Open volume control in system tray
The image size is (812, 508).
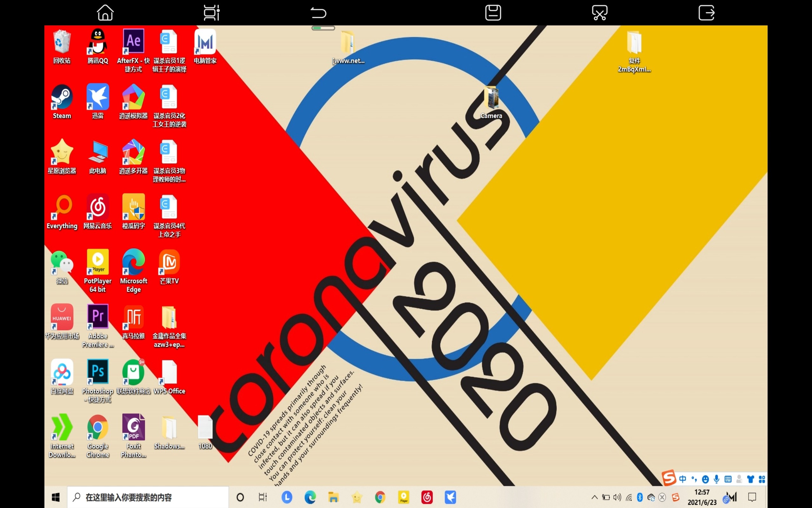pos(617,497)
